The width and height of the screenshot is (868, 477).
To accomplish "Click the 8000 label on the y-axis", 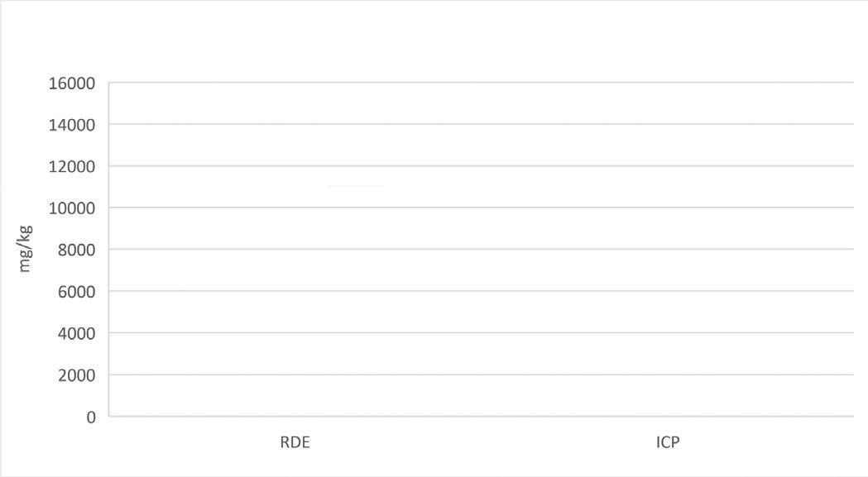I will coord(77,250).
